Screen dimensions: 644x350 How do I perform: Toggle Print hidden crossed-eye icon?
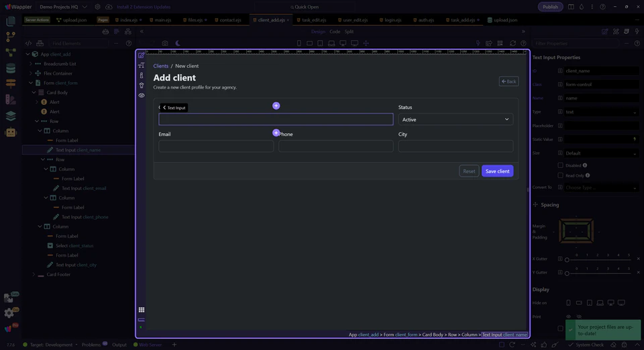(x=579, y=316)
